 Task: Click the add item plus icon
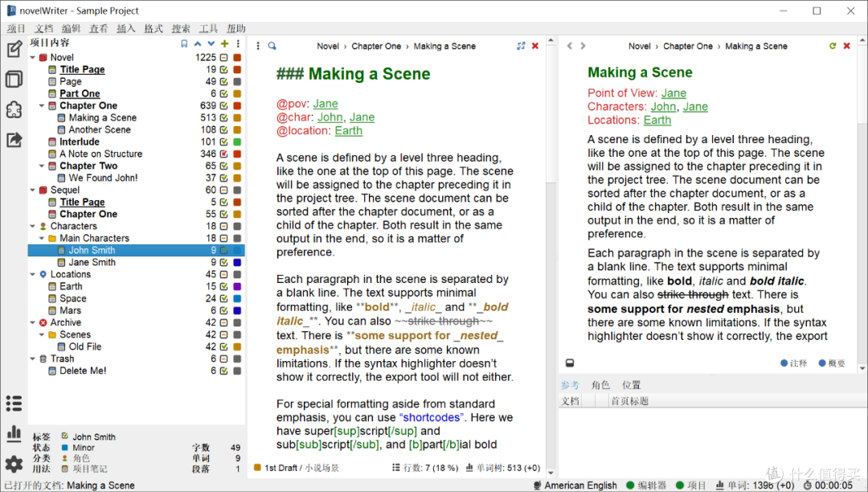(225, 43)
